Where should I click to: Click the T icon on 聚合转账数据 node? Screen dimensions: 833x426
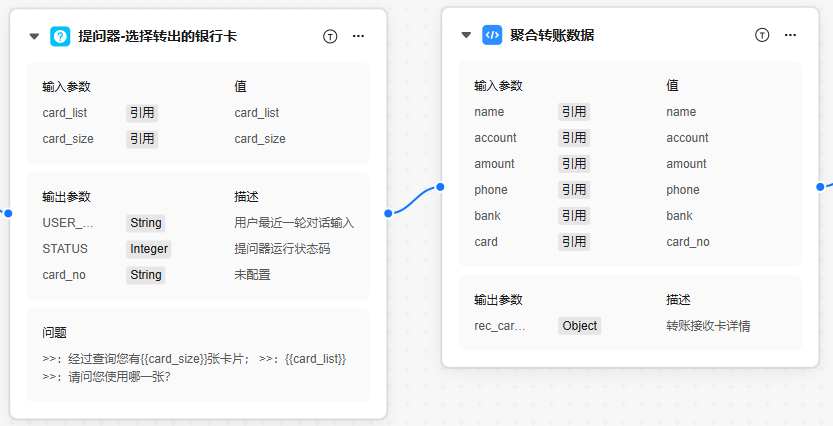[x=762, y=35]
